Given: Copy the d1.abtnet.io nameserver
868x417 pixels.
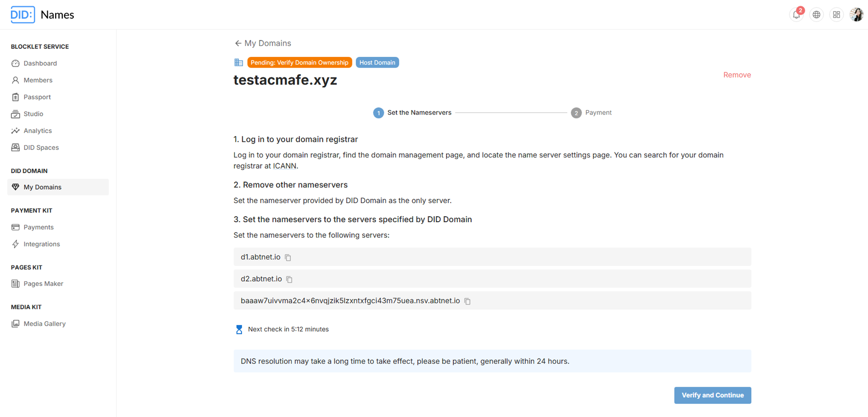Looking at the screenshot, I should (x=288, y=257).
